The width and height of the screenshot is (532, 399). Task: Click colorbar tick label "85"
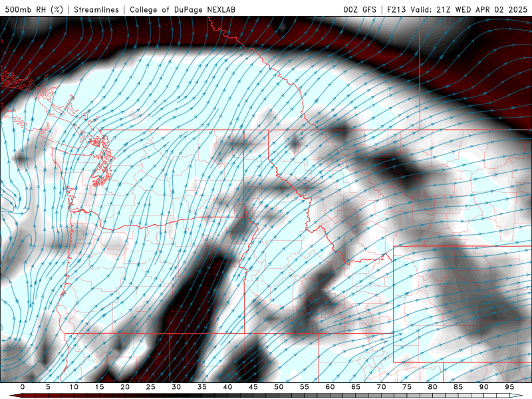458,387
